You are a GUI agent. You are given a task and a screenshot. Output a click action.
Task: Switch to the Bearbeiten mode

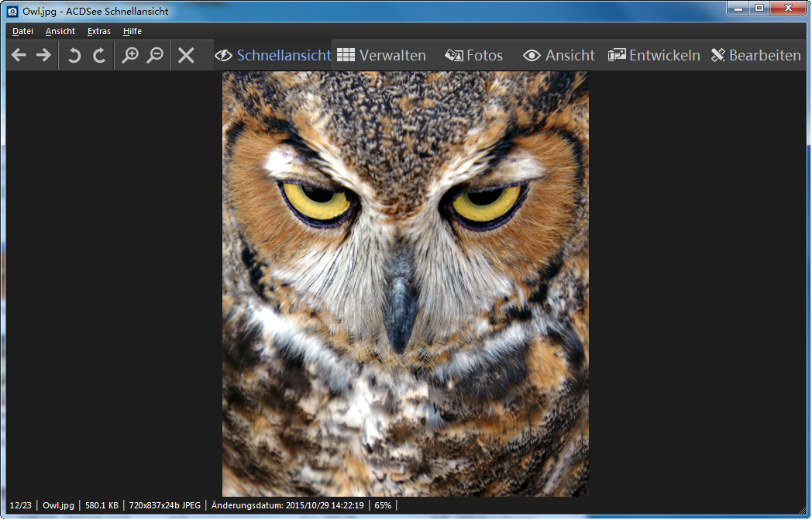755,55
